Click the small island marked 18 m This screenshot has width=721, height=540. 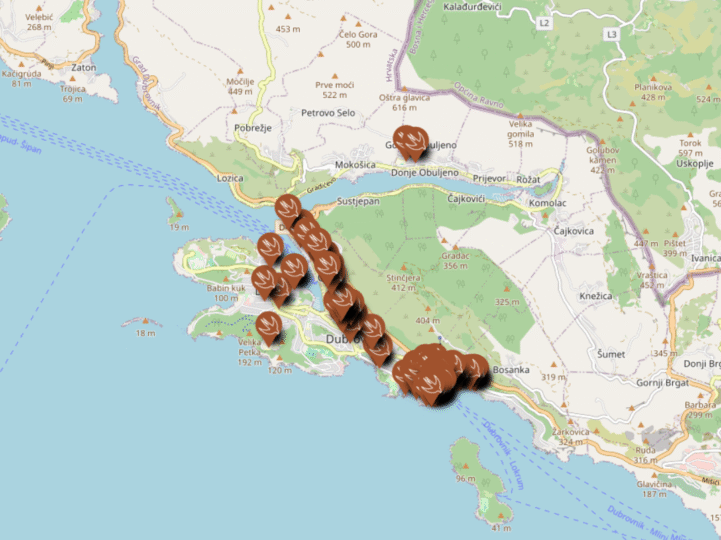click(143, 323)
